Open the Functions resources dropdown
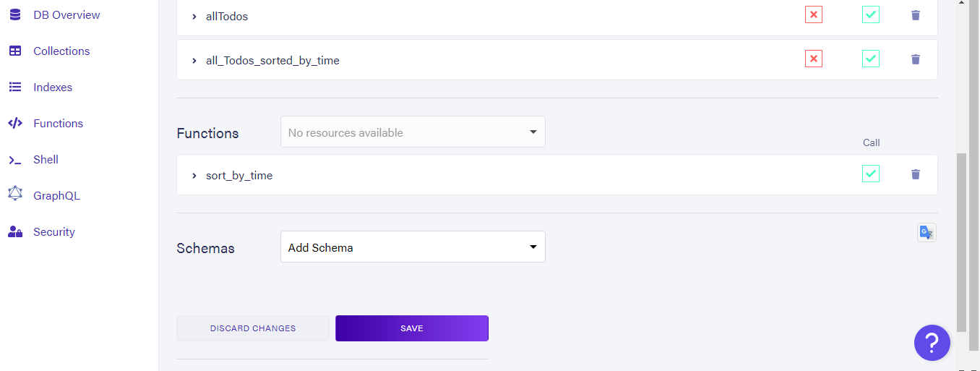This screenshot has width=980, height=371. point(413,132)
